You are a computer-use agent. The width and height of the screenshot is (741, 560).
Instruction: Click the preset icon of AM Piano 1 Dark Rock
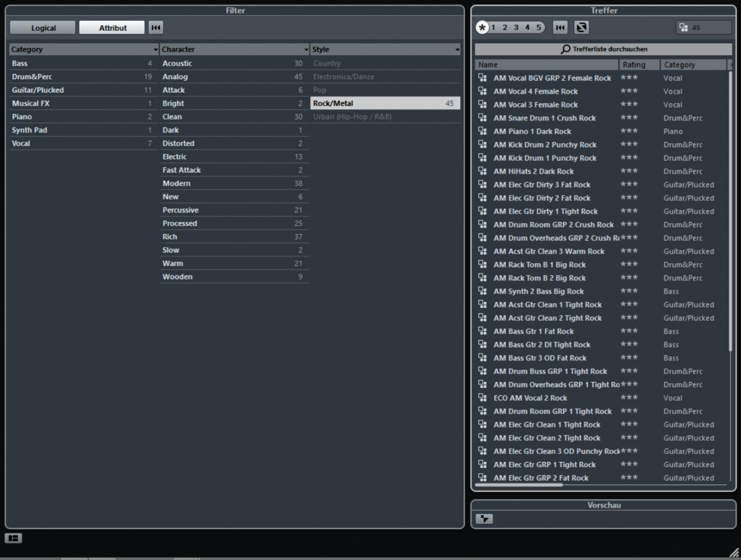(x=483, y=131)
